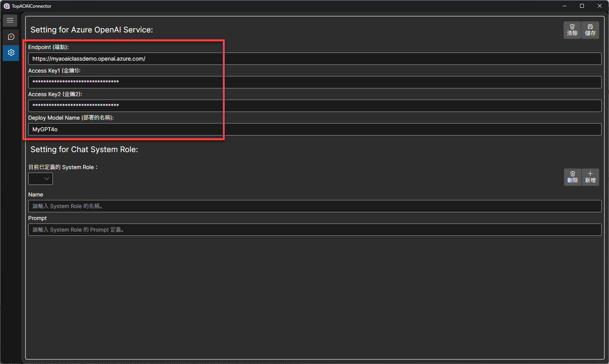Image resolution: width=609 pixels, height=364 pixels.
Task: Focus the Deploy Model Name field
Action: (315, 129)
